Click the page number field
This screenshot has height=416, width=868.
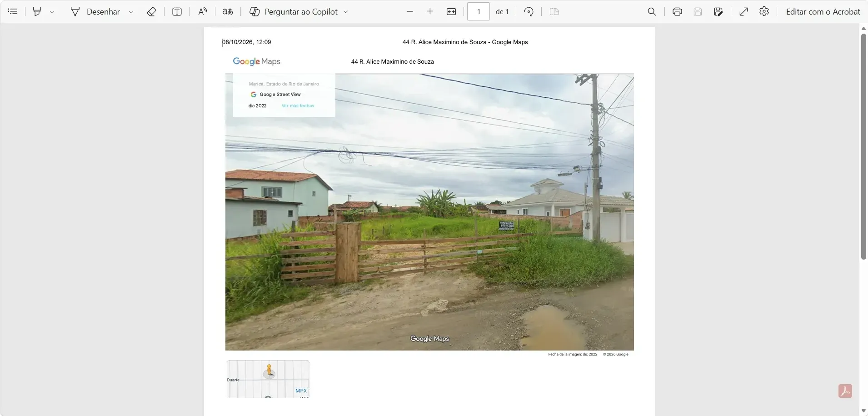(x=479, y=11)
